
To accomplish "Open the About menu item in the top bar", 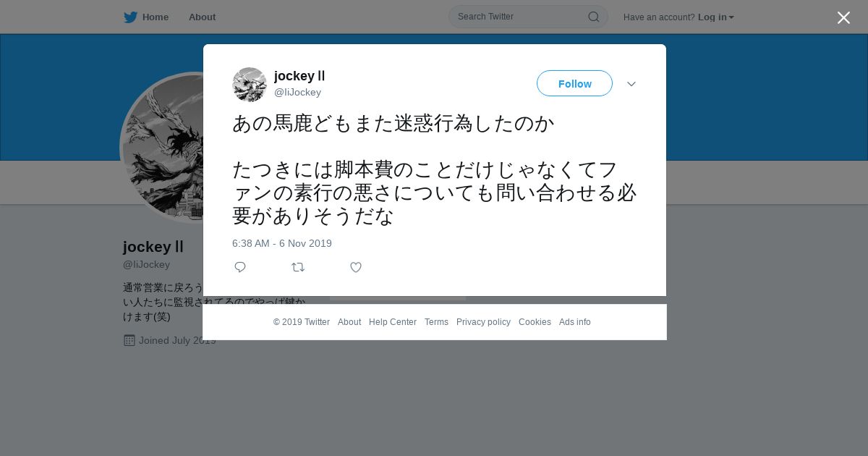I will tap(202, 17).
